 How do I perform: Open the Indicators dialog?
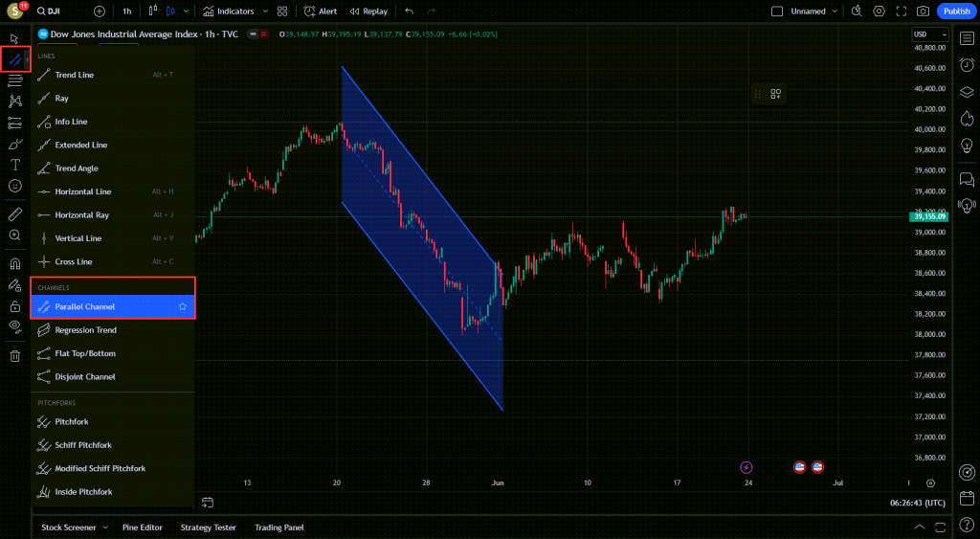click(x=229, y=11)
